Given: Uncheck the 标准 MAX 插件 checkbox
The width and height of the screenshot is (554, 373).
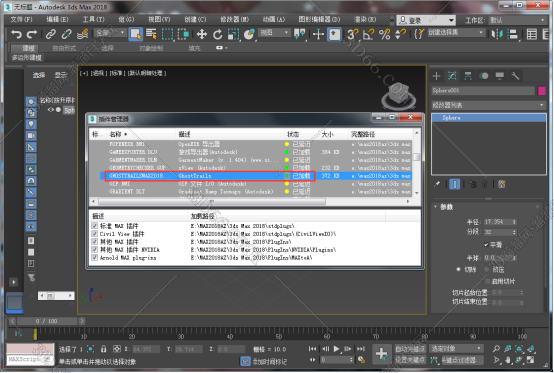Looking at the screenshot, I should click(x=95, y=226).
